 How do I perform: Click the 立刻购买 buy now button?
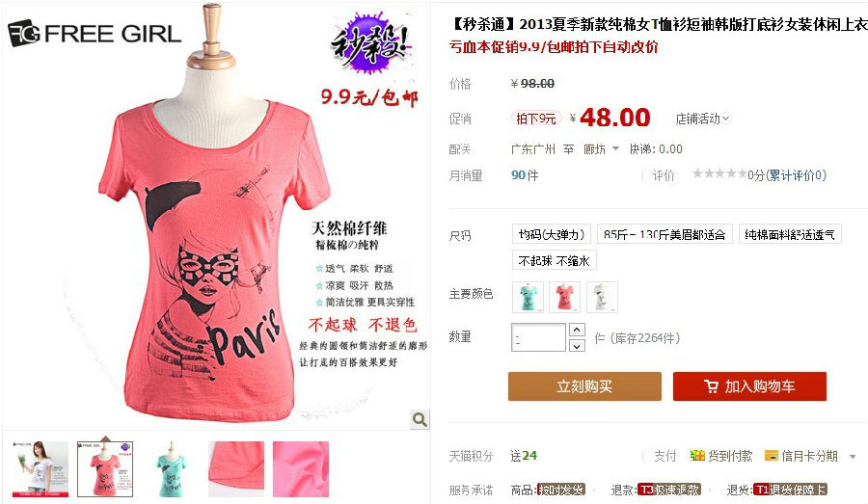pos(584,386)
